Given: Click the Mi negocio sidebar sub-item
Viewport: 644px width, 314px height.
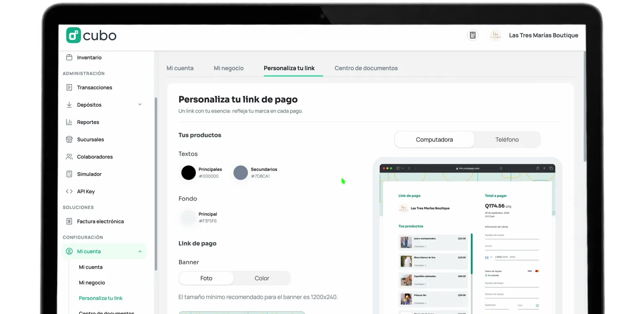Looking at the screenshot, I should [x=92, y=283].
